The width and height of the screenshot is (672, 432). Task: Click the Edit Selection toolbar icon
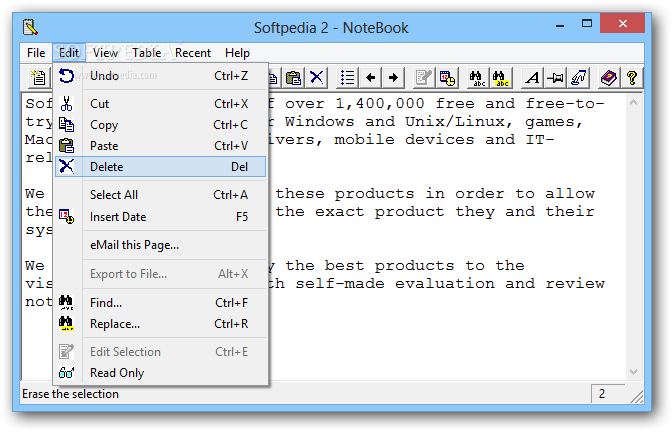[424, 78]
